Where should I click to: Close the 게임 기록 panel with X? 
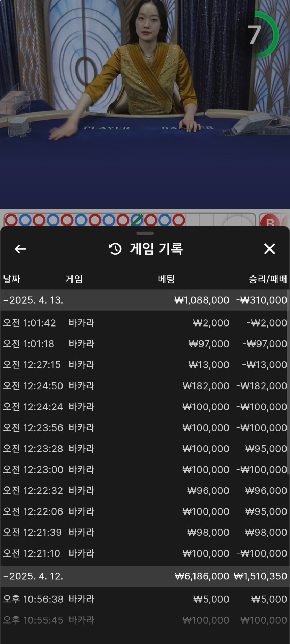(270, 249)
